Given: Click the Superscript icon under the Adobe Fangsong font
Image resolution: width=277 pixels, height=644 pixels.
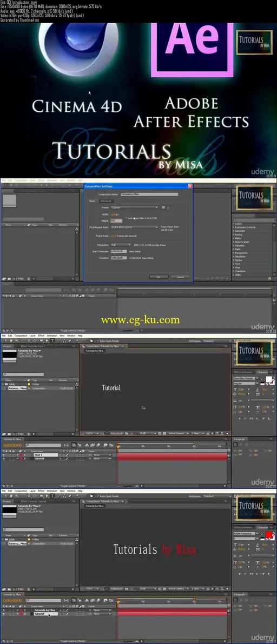Looking at the screenshot, I should point(263,574).
